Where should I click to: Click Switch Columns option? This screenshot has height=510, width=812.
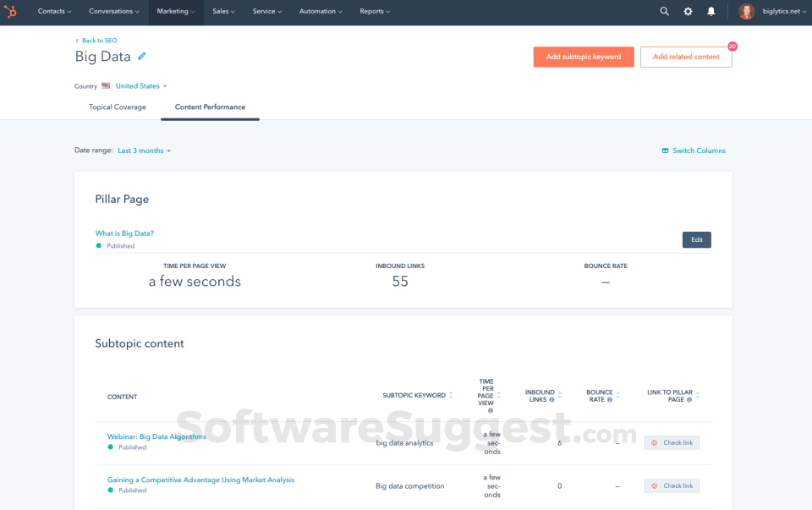(694, 151)
